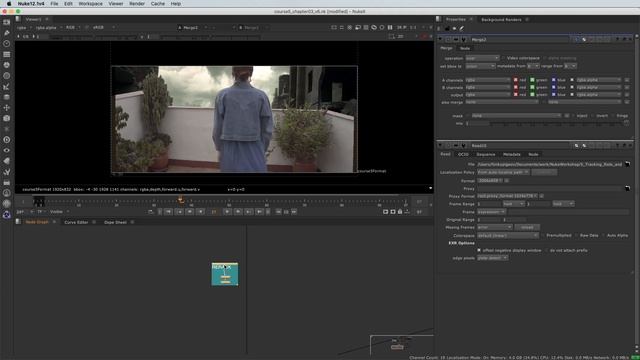Open the Merge operation dropdown

482,58
